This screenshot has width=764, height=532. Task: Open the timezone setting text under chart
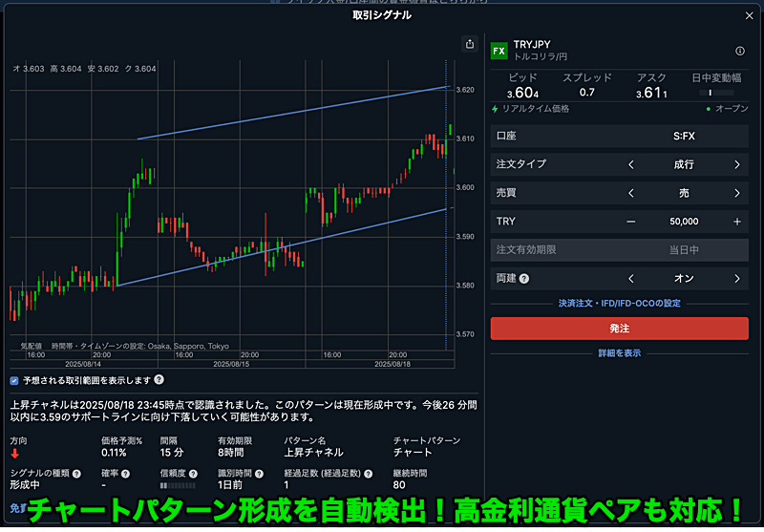[139, 346]
